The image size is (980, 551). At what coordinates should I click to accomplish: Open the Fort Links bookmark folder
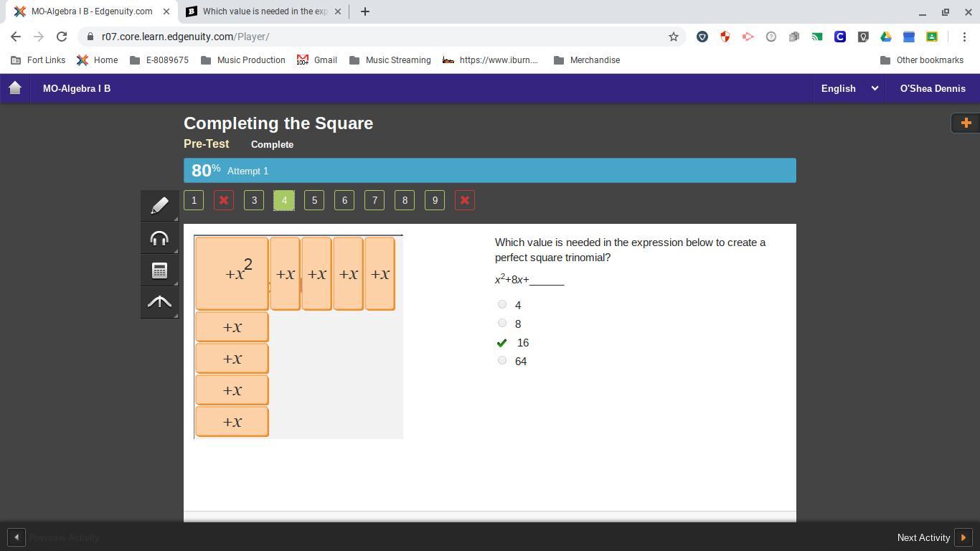click(38, 60)
